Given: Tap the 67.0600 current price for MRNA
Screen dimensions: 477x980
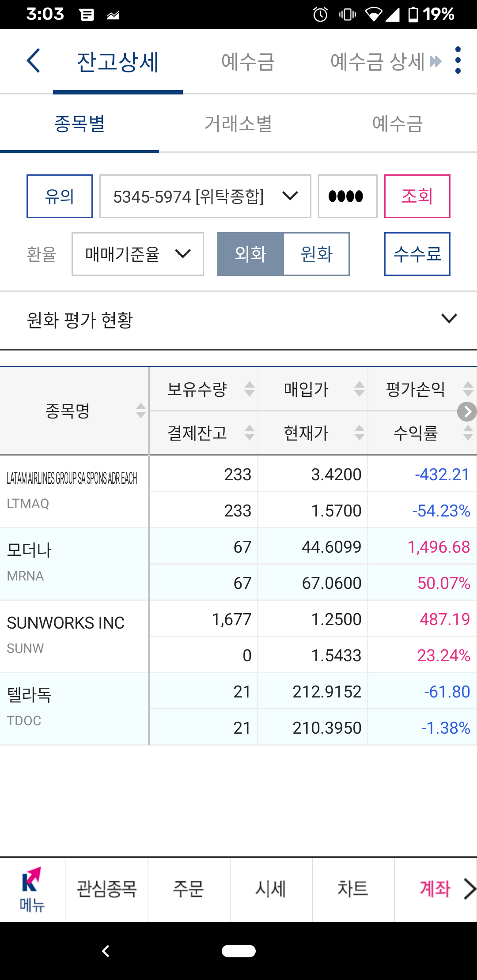Looking at the screenshot, I should pos(332,583).
